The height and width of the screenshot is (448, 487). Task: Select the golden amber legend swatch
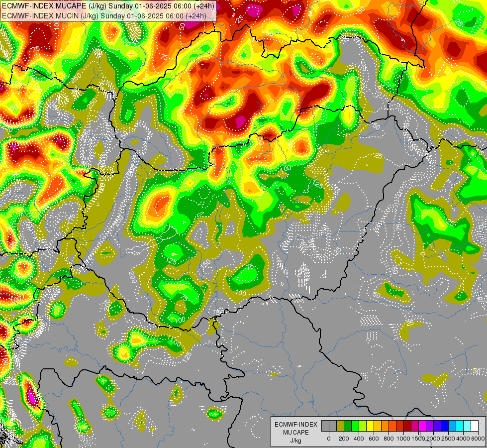click(378, 426)
